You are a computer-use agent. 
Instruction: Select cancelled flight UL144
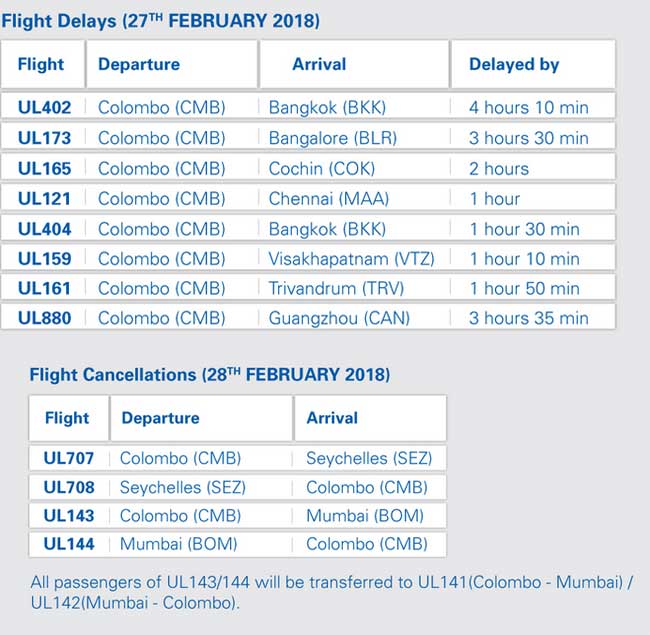pyautogui.click(x=68, y=544)
